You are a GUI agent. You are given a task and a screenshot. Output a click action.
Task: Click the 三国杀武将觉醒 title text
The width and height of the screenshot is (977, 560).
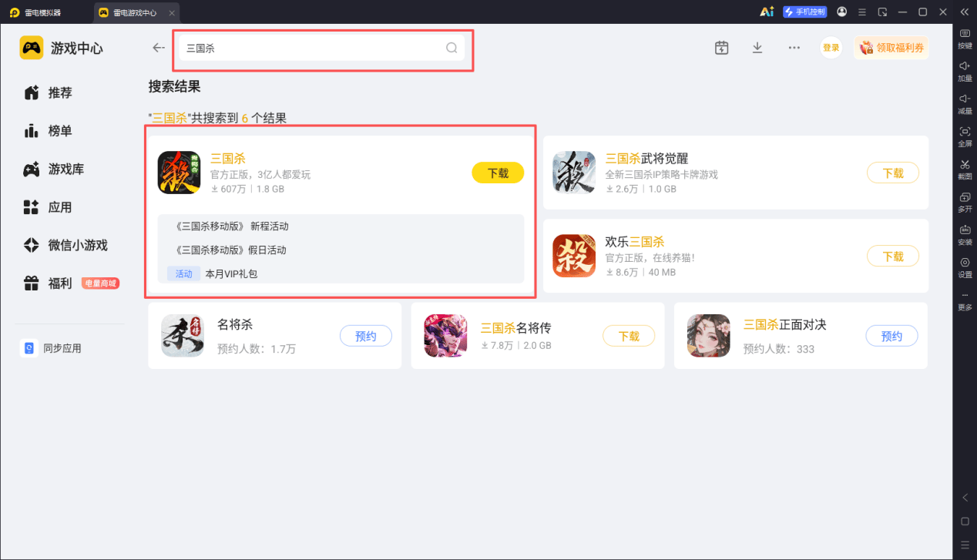click(646, 159)
